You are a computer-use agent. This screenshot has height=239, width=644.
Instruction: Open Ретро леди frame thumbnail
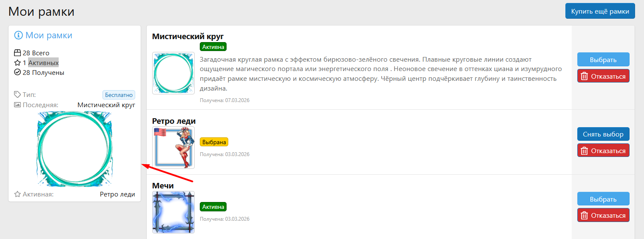pyautogui.click(x=173, y=148)
